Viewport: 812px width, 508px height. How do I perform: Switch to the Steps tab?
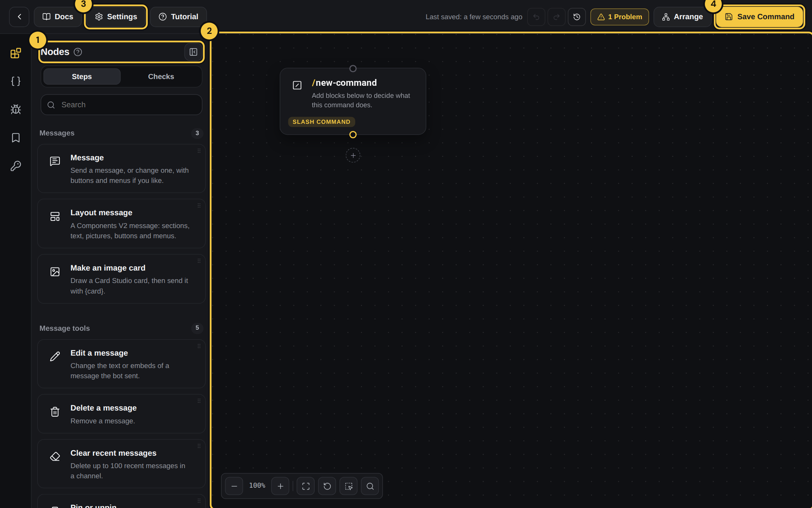tap(82, 76)
